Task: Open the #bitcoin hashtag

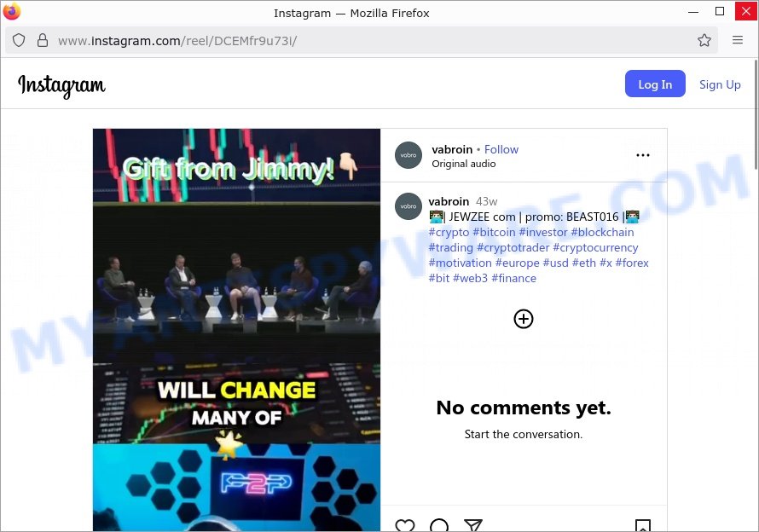Action: pyautogui.click(x=495, y=233)
